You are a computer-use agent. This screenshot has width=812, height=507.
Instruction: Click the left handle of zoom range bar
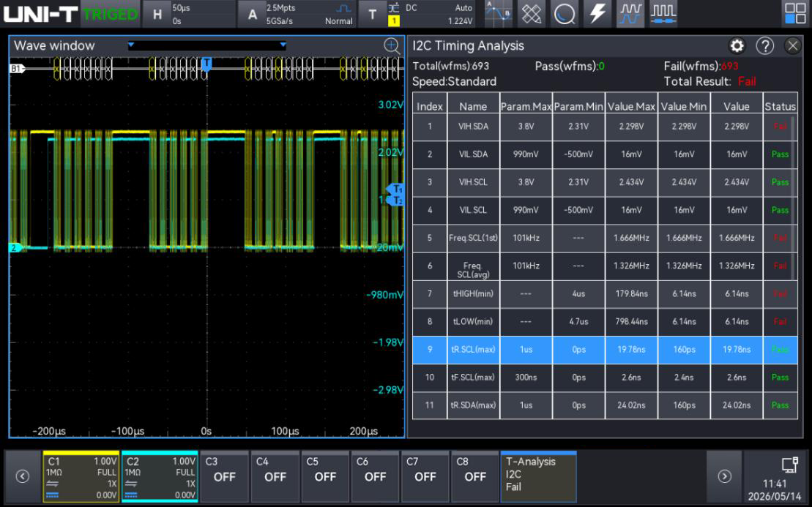131,45
